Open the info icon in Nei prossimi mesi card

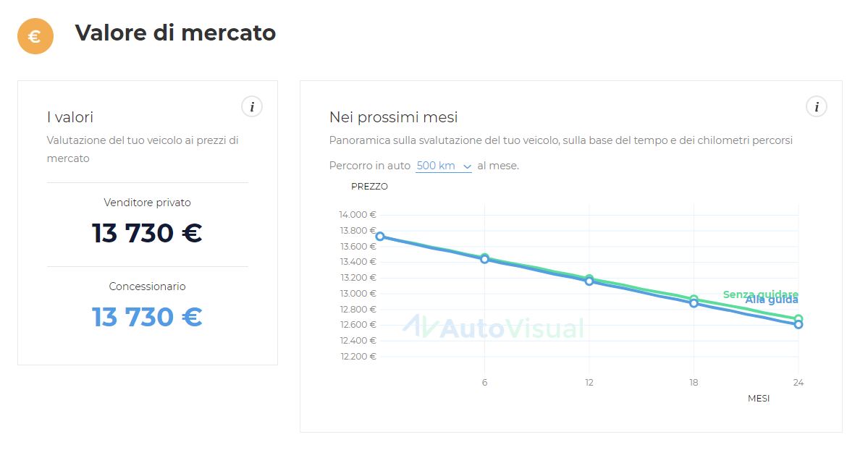tap(816, 106)
